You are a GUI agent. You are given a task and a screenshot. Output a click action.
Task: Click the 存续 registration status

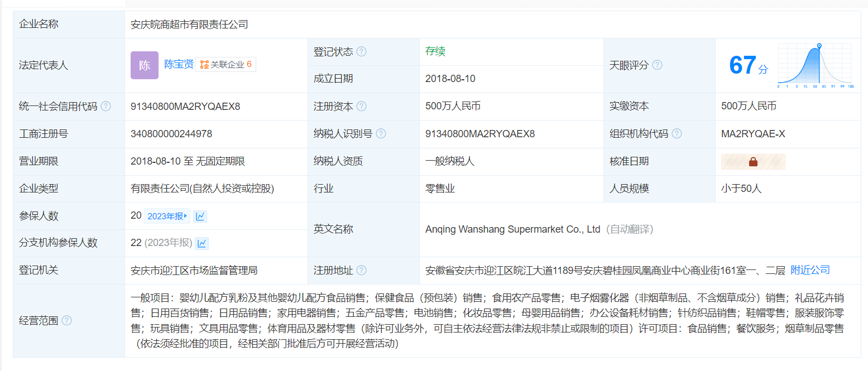pos(435,52)
